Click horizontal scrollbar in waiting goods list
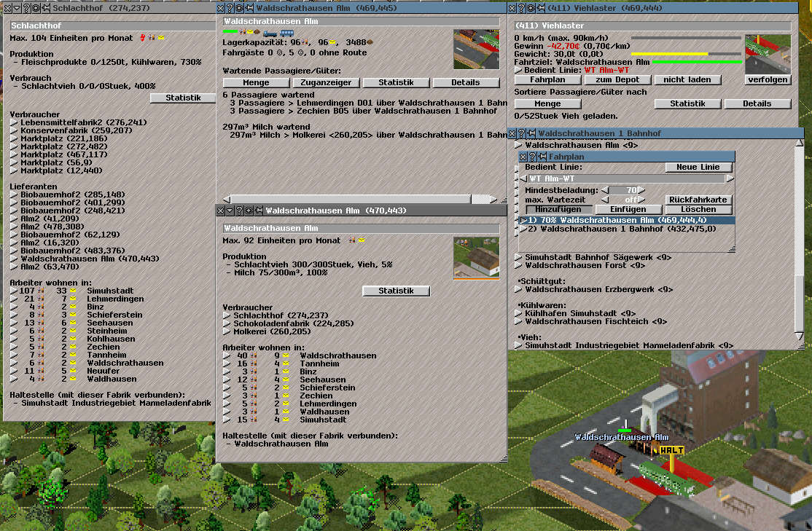812x531 pixels. (350, 199)
